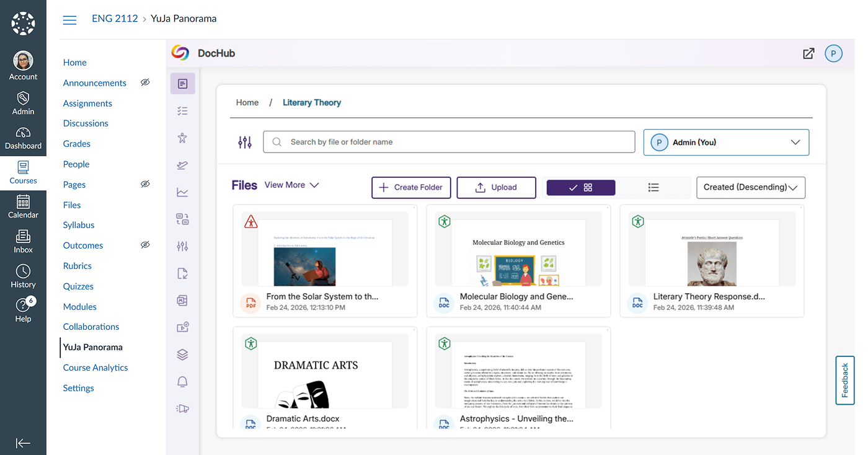Toggle the hidden eye icon beside Outcomes
Viewport: 868px width, 455px height.
145,245
